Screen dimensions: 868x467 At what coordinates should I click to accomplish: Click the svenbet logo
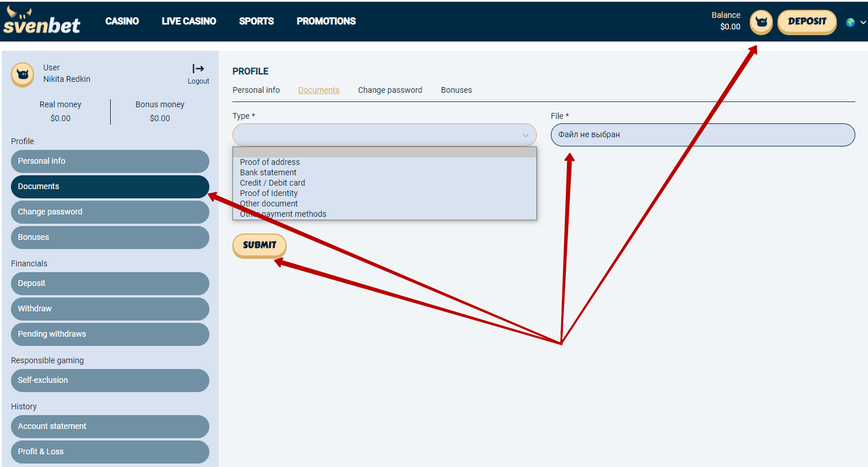(42, 21)
